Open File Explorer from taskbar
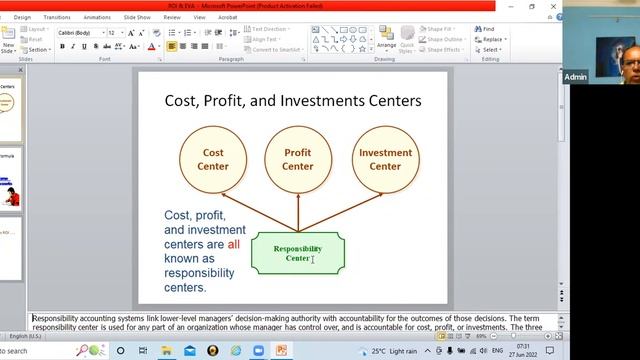640x360 pixels. tap(167, 351)
